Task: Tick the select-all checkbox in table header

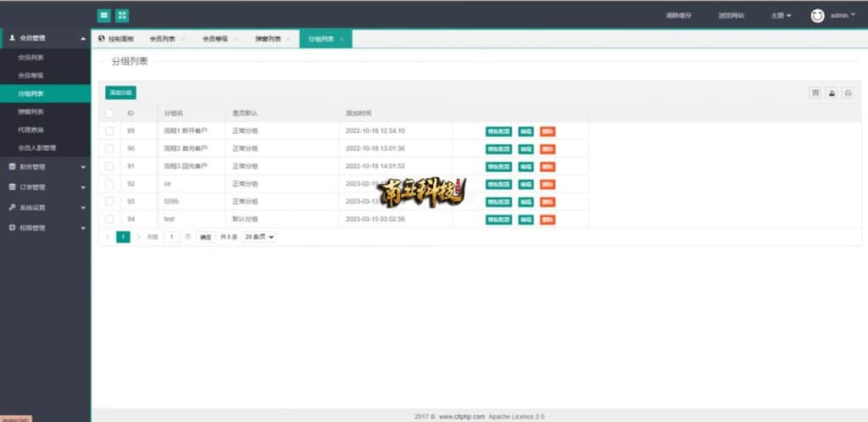Action: pyautogui.click(x=109, y=114)
